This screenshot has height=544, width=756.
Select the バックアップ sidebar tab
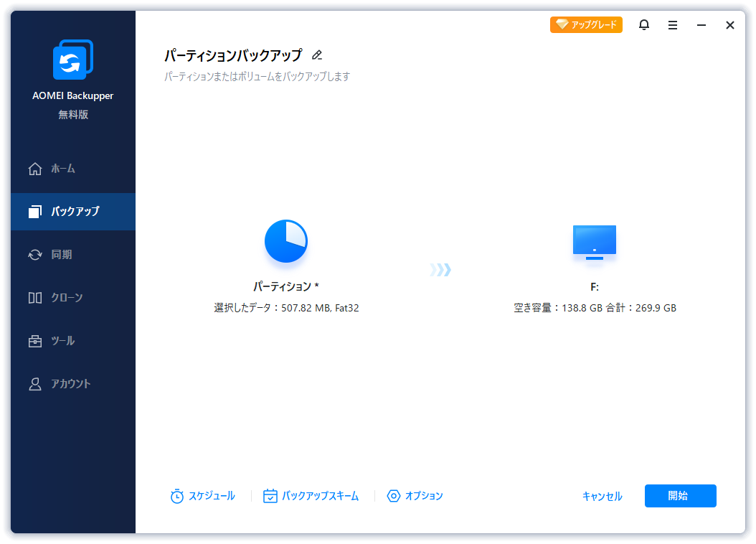(x=73, y=212)
